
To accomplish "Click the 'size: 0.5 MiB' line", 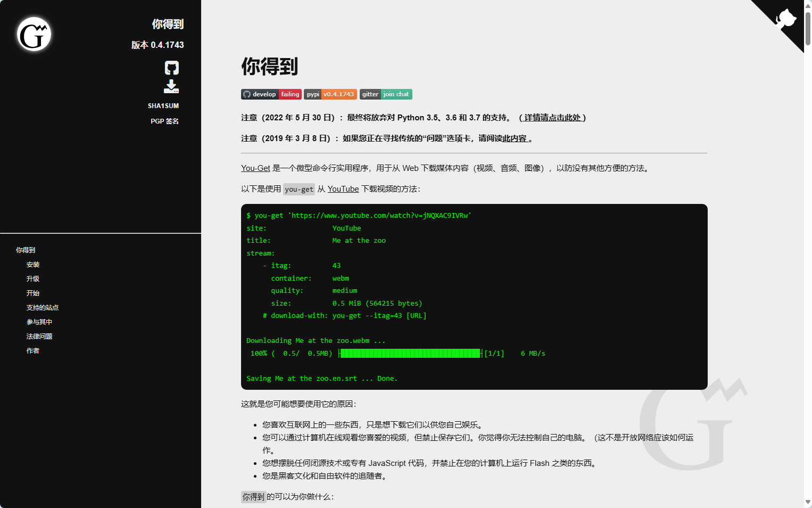I will tap(346, 304).
